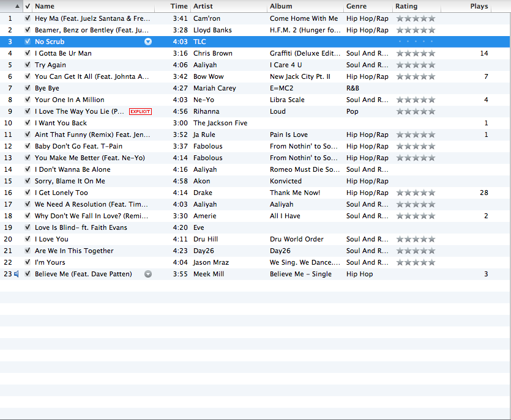
Task: Click the checkmark column header
Action: pyautogui.click(x=27, y=6)
